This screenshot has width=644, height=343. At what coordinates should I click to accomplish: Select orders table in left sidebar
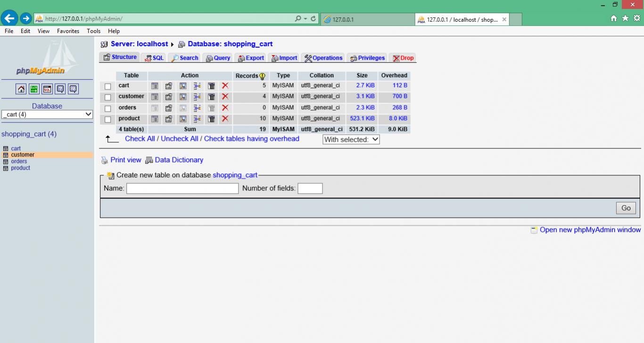coord(19,162)
